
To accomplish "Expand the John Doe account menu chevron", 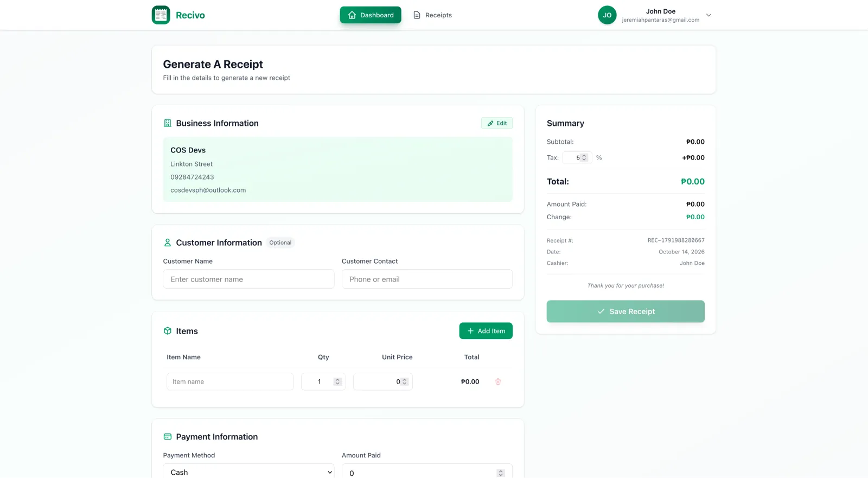I will (x=709, y=15).
